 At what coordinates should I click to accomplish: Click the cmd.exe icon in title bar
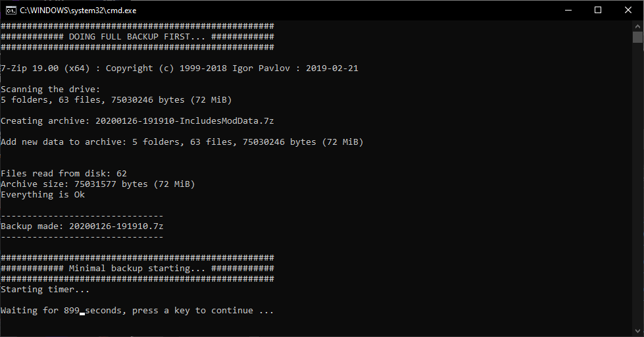pos(10,10)
